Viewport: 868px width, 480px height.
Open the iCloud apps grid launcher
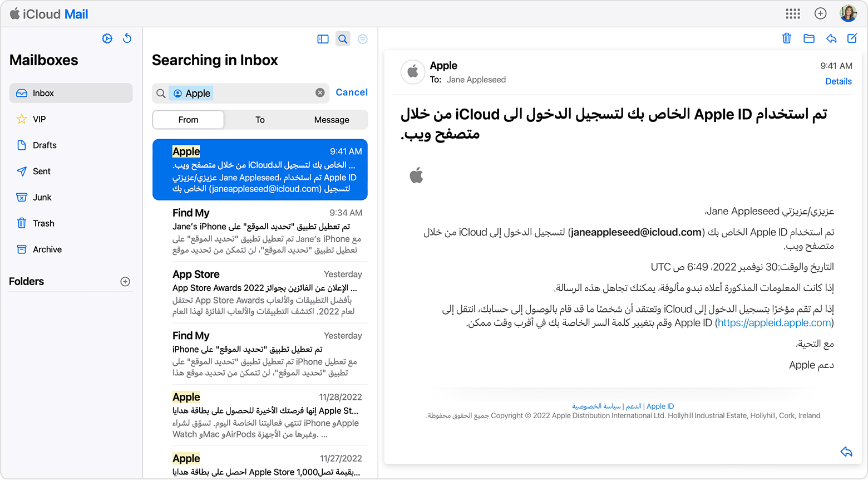click(x=793, y=14)
